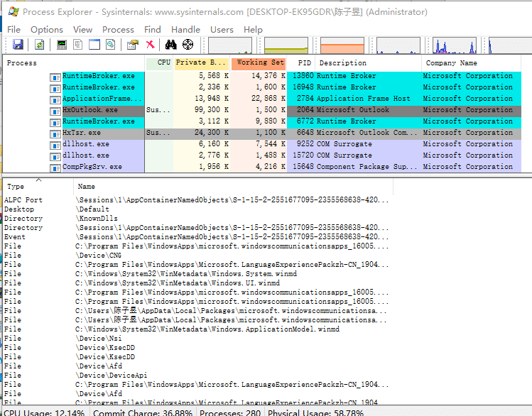Sort by Working Set column header

pos(259,63)
